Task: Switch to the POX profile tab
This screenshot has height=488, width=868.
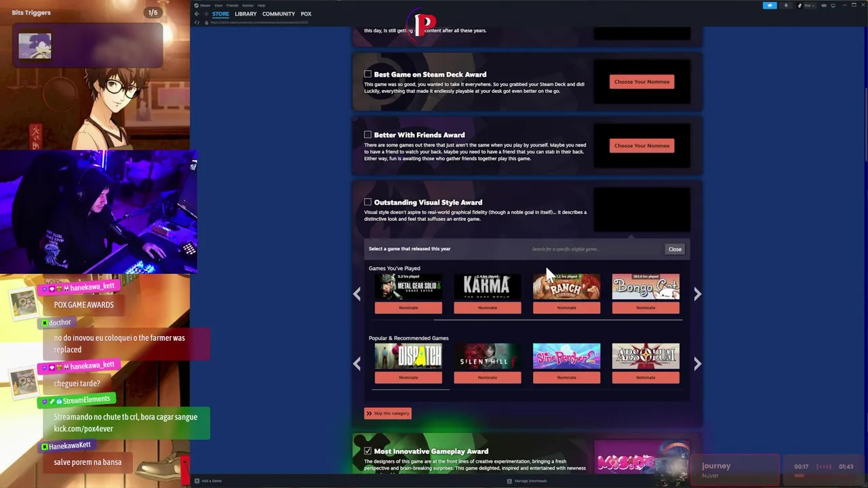Action: click(x=306, y=14)
